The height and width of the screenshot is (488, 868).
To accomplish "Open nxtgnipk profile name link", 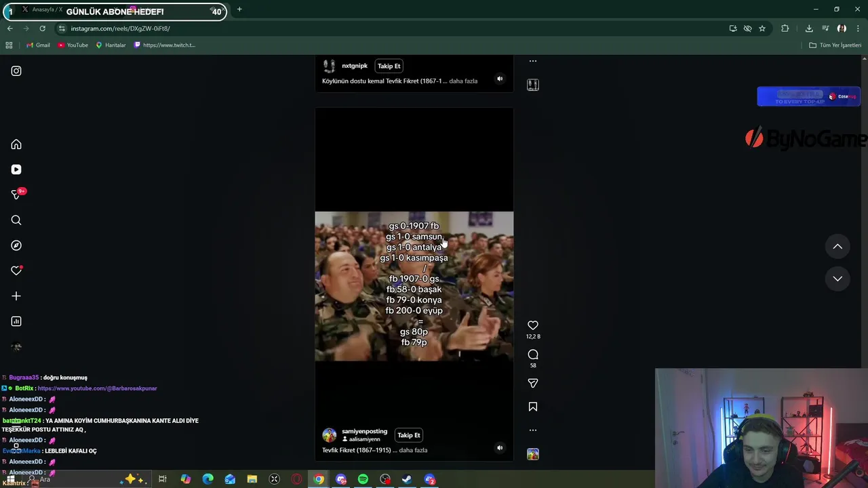I will [355, 66].
